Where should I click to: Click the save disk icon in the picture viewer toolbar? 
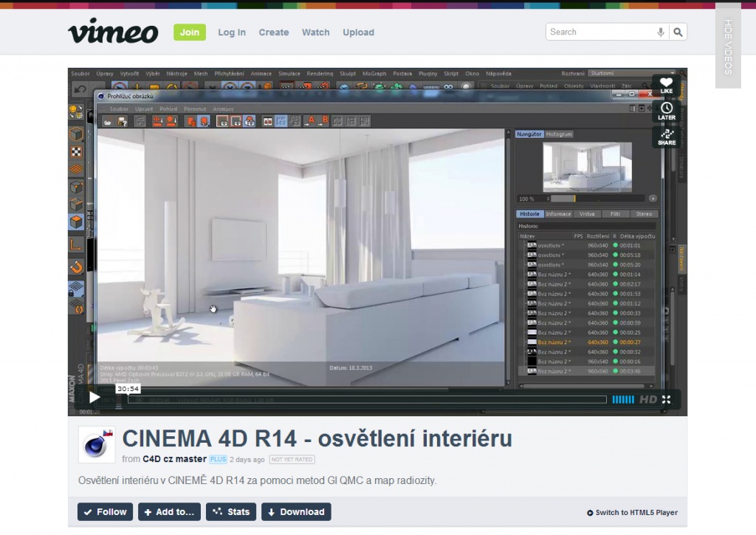click(x=123, y=122)
